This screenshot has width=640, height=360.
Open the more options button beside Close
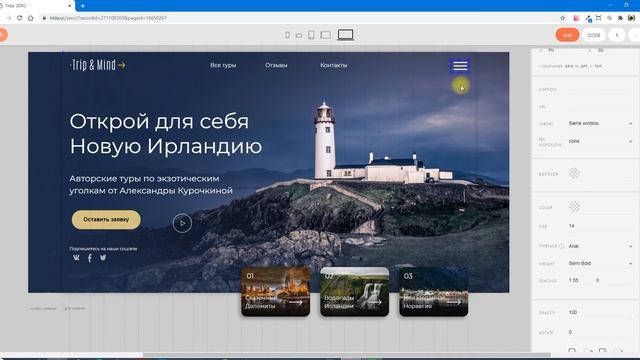617,35
